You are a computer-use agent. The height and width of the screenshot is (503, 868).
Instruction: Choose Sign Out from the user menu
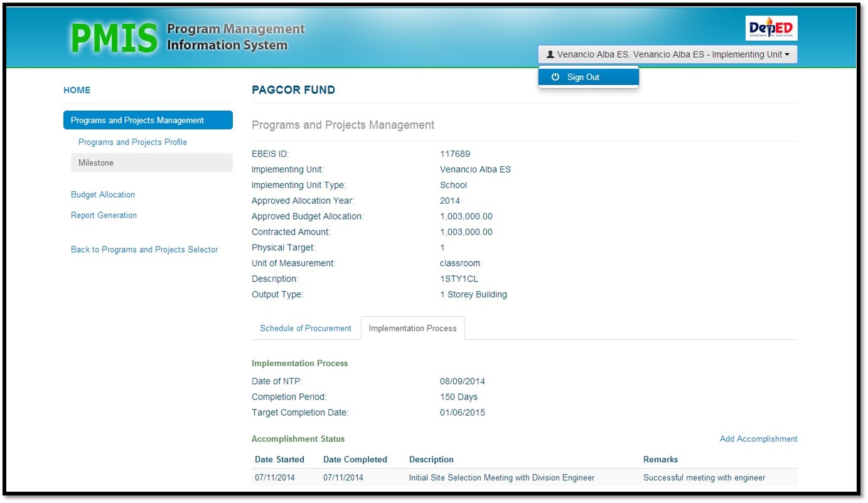[x=588, y=77]
